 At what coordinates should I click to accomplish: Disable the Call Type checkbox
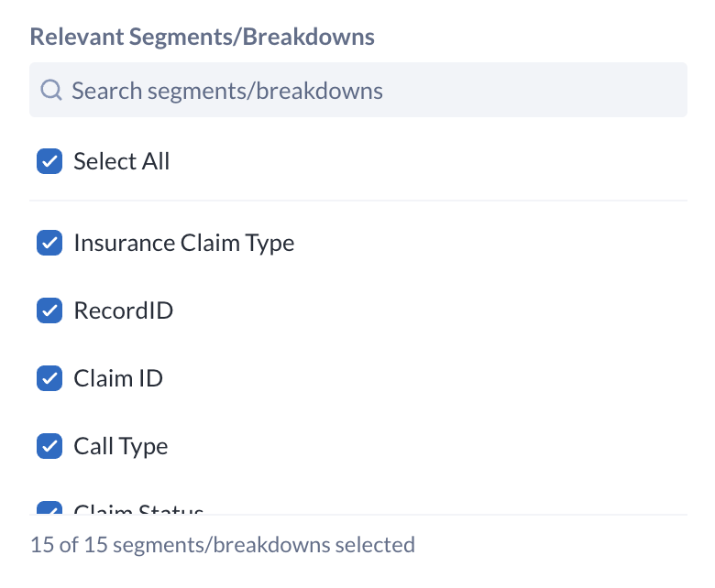pos(49,446)
